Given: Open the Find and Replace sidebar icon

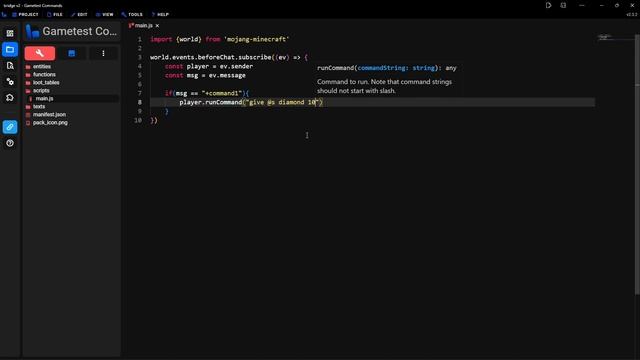Looking at the screenshot, I should tap(10, 65).
